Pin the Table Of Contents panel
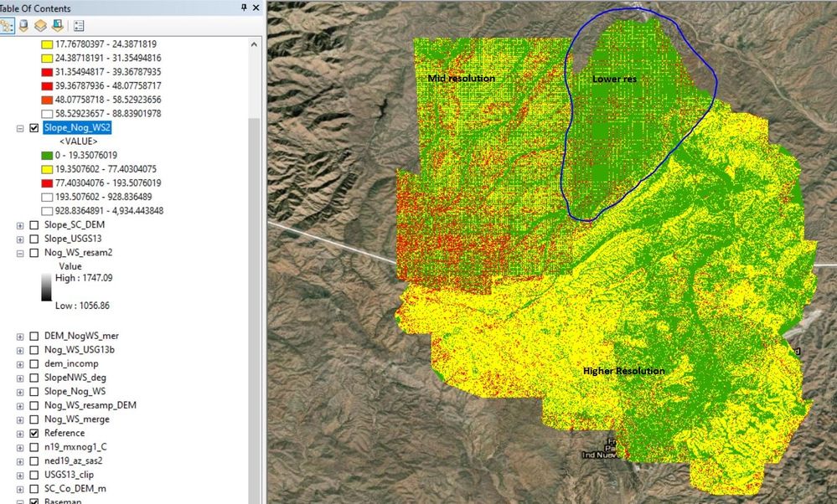The width and height of the screenshot is (837, 504). [x=244, y=8]
